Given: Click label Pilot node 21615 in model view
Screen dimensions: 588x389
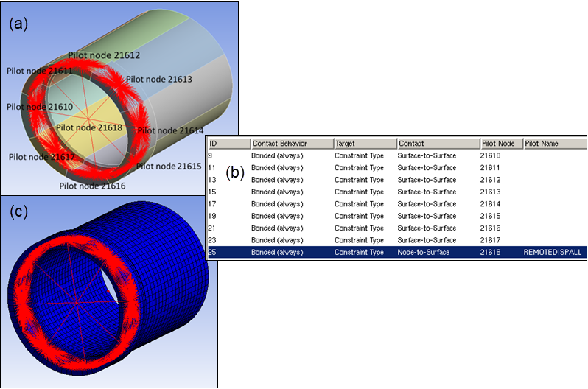Looking at the screenshot, I should 169,167.
